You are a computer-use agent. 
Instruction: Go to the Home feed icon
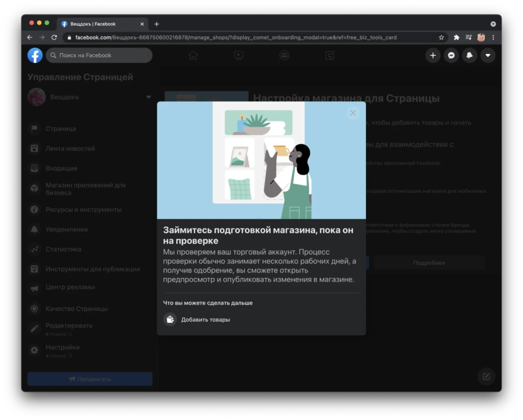(193, 55)
